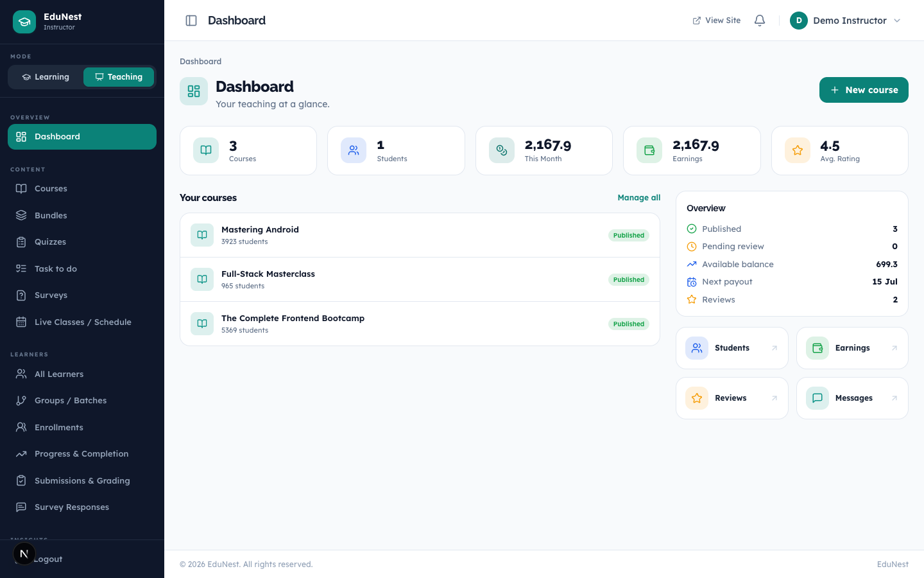Open the Full-Stack Masterclass course
924x578 pixels.
click(420, 279)
